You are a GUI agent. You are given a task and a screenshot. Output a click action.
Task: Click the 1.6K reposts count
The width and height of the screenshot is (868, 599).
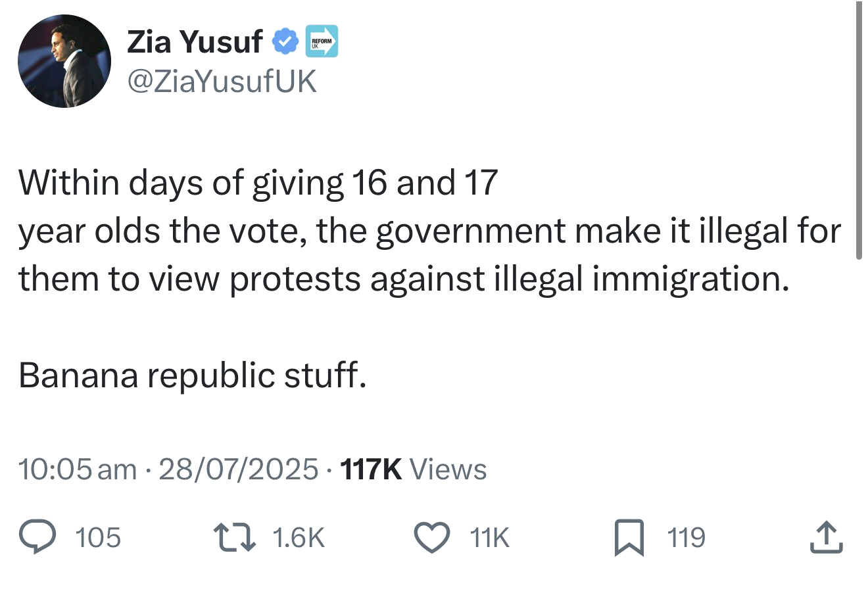point(298,538)
